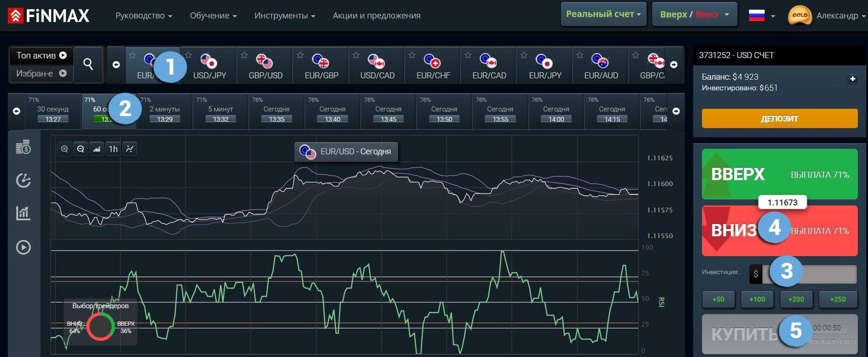
Task: Click the play video sidebar icon
Action: [23, 247]
